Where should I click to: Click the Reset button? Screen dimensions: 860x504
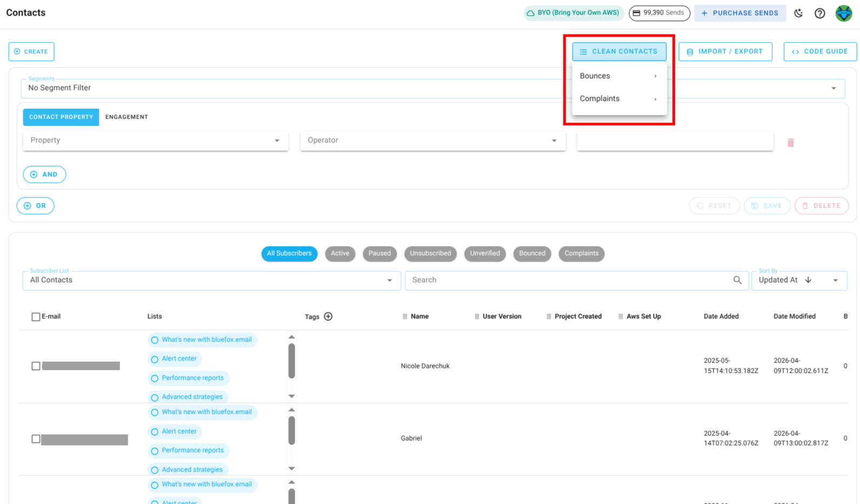[x=714, y=206]
